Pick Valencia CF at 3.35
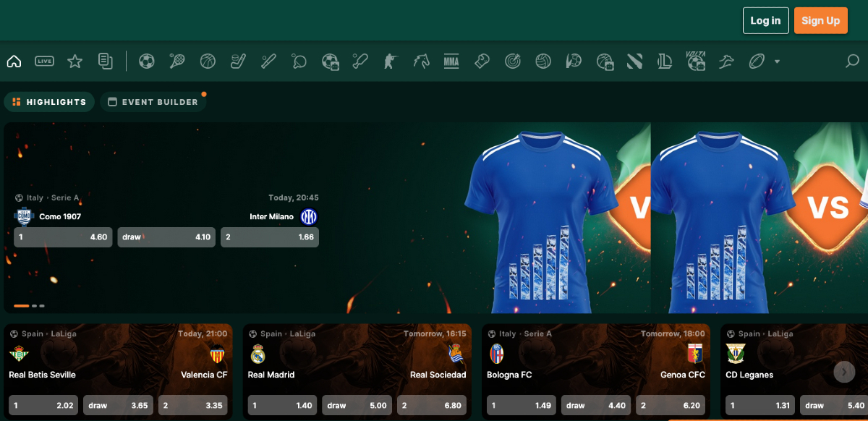The height and width of the screenshot is (421, 868). tap(193, 405)
